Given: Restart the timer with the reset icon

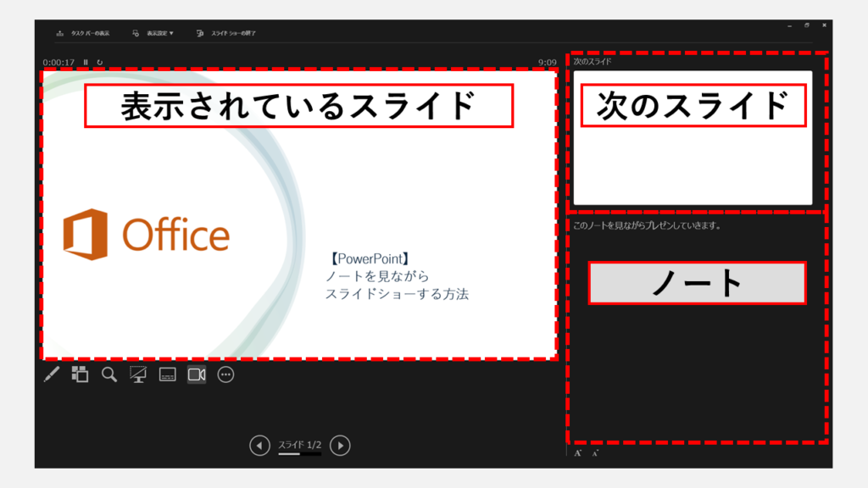Looking at the screenshot, I should [99, 62].
